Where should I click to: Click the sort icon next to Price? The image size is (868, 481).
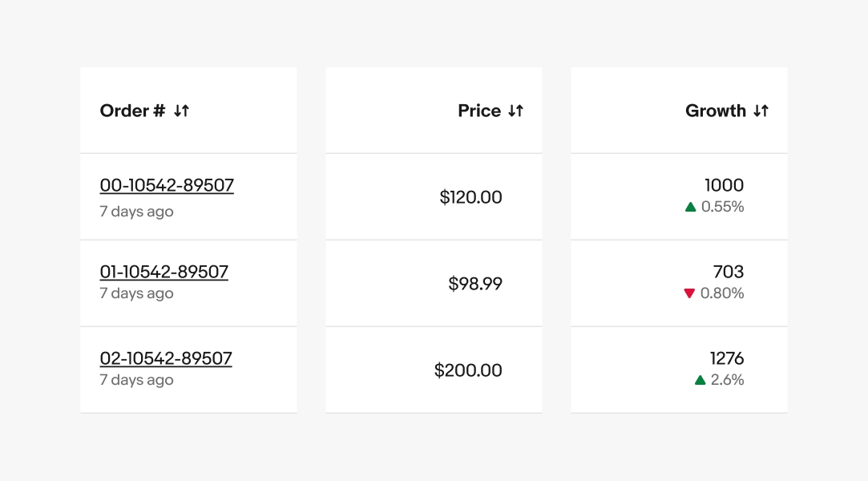(x=517, y=111)
